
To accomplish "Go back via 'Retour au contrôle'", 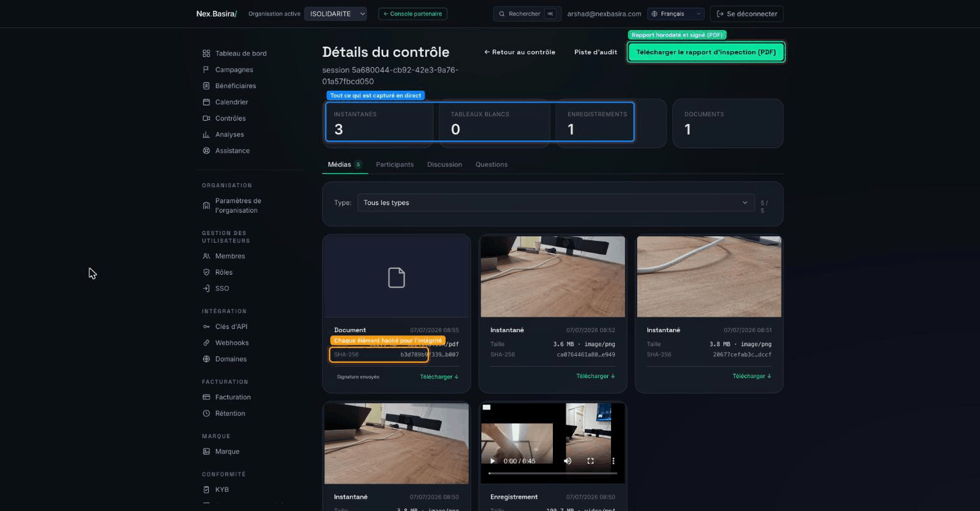I will [520, 52].
